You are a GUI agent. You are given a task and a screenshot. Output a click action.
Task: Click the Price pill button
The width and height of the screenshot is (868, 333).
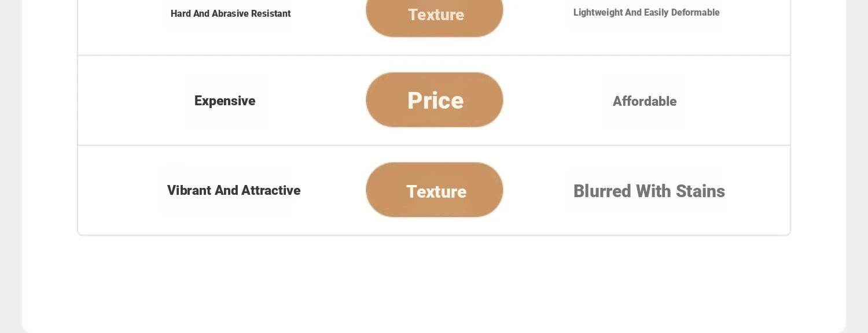click(435, 100)
